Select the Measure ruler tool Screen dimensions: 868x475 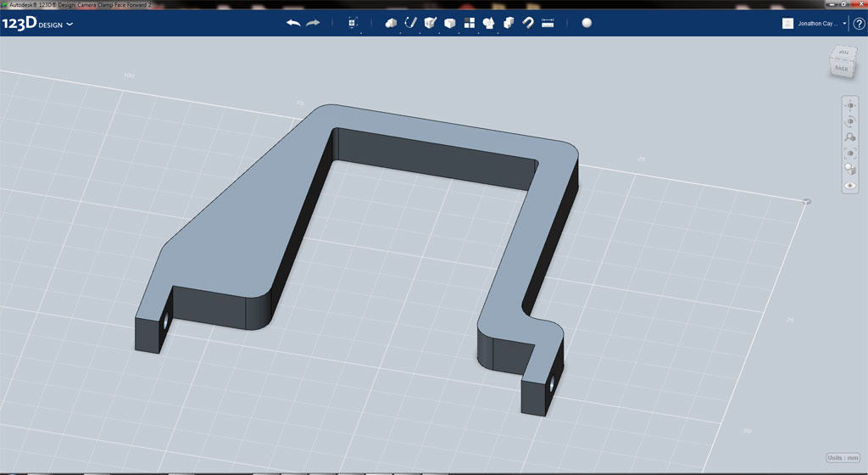pyautogui.click(x=548, y=23)
